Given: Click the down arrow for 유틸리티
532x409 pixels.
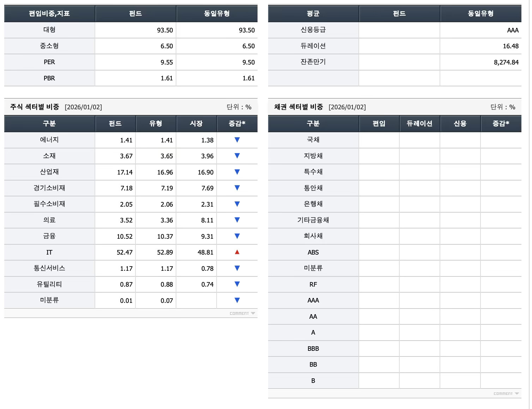Looking at the screenshot, I should pos(237,284).
